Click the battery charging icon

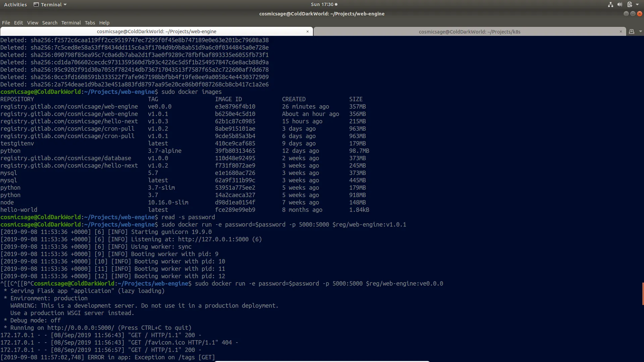point(630,4)
